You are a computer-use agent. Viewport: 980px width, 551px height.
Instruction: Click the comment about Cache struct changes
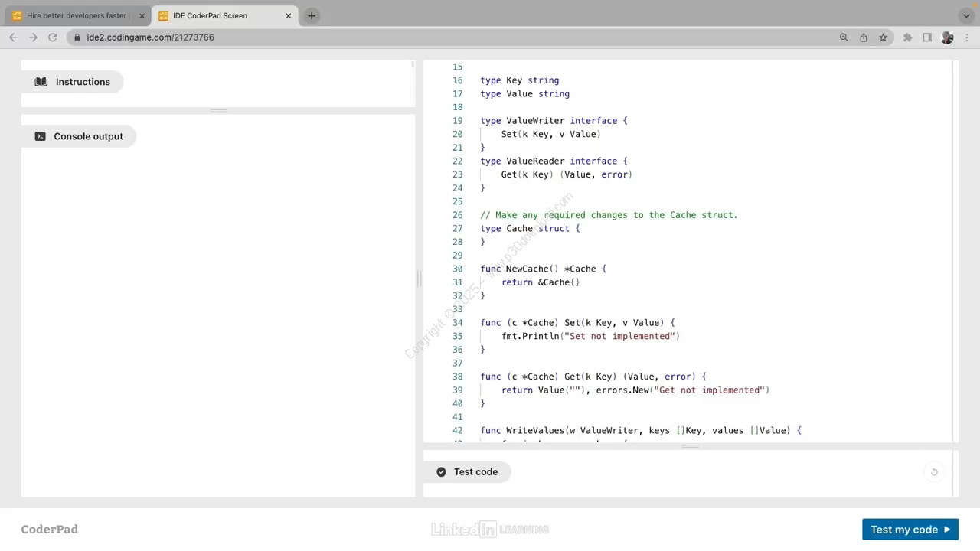click(x=609, y=215)
